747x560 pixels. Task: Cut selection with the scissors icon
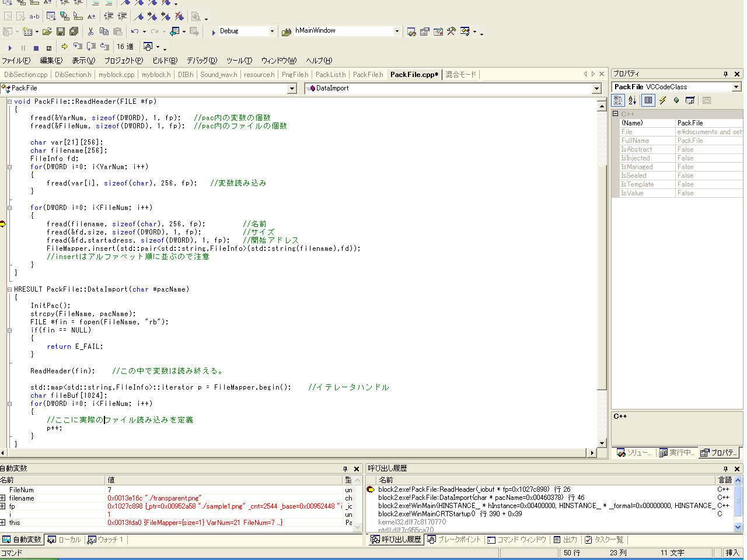[x=90, y=32]
